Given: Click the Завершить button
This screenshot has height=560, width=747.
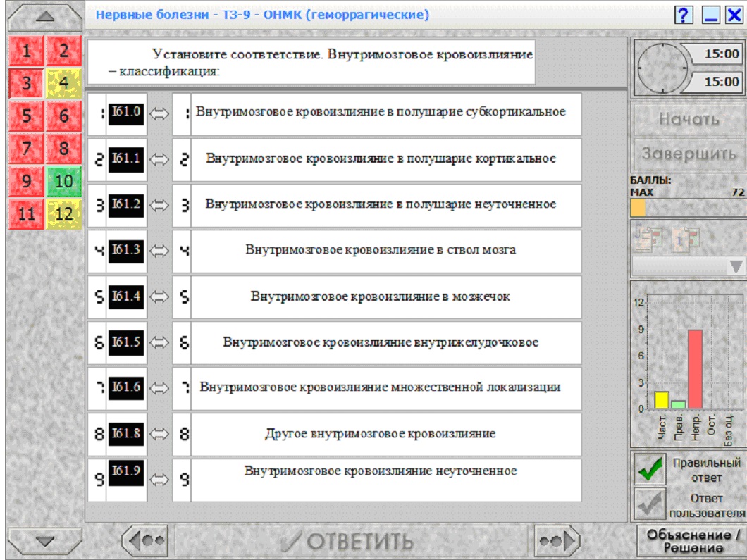Looking at the screenshot, I should (x=689, y=154).
